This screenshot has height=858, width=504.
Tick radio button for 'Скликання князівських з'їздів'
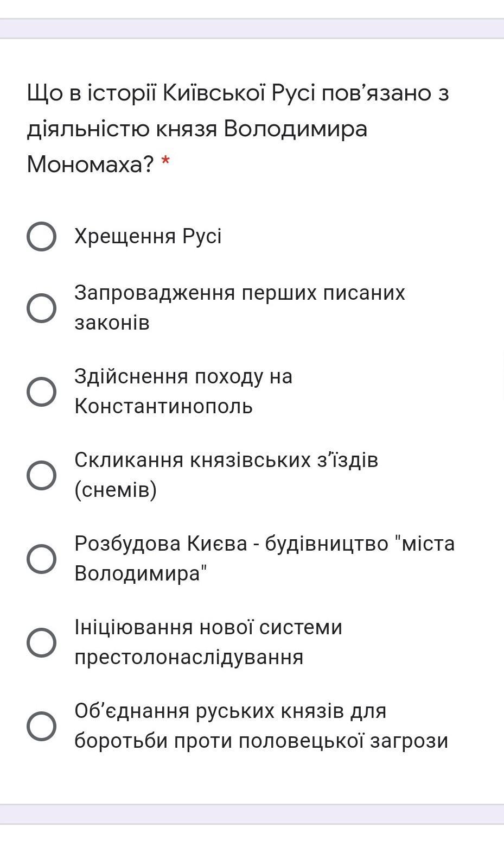[x=41, y=475]
